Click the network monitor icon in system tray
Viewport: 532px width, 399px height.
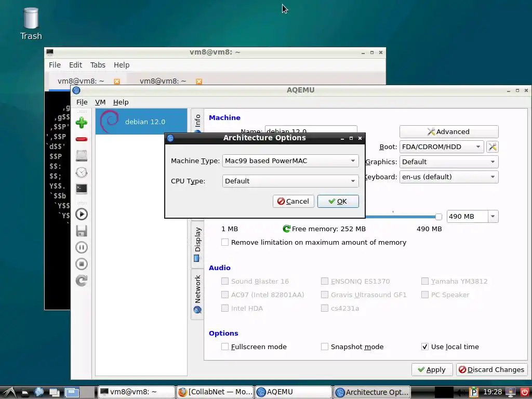click(x=511, y=392)
